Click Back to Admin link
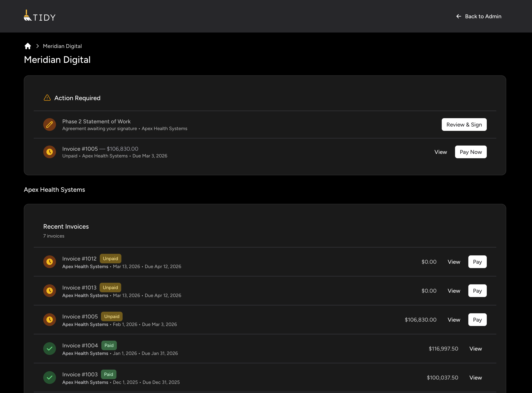This screenshot has height=393, width=532. [483, 16]
